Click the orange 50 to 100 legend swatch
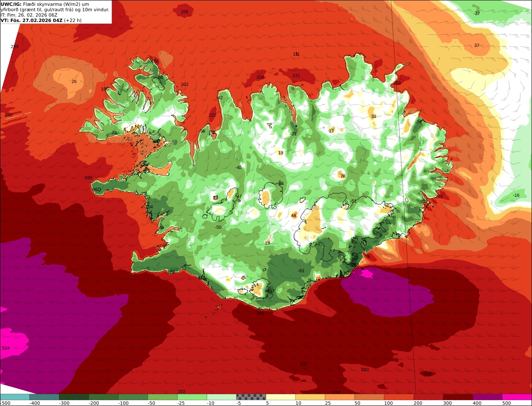The width and height of the screenshot is (532, 406). 369,397
